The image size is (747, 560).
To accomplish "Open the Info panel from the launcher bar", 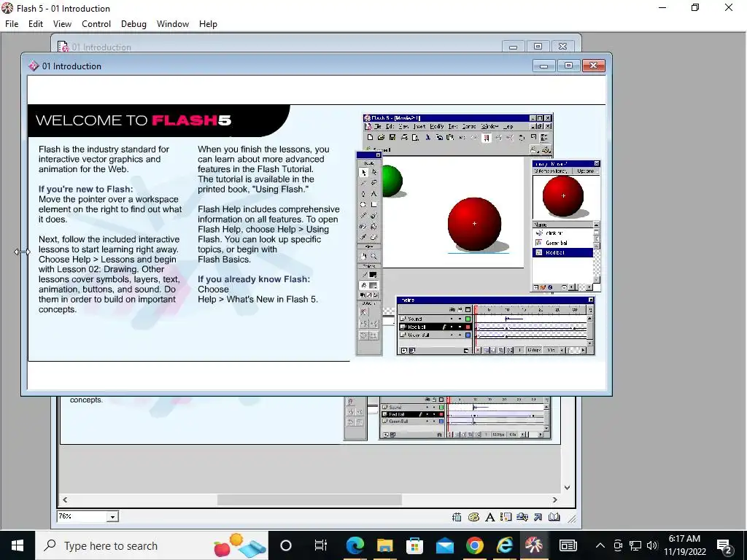I will point(457,517).
